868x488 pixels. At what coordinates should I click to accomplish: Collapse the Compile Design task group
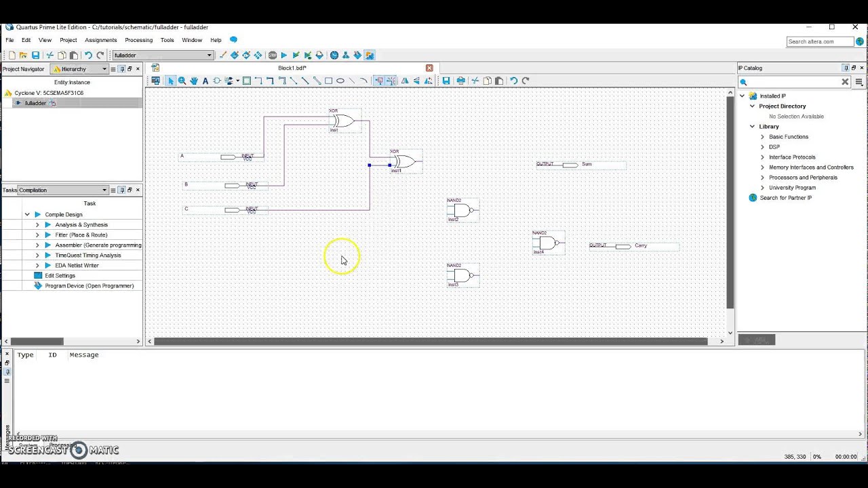[27, 214]
